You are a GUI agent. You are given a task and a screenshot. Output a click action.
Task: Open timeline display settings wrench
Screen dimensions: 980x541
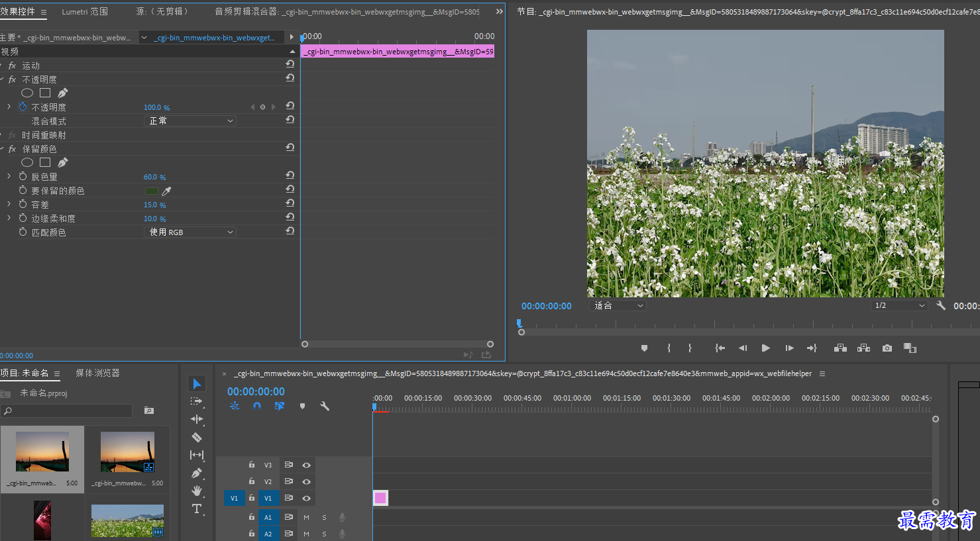pyautogui.click(x=325, y=406)
